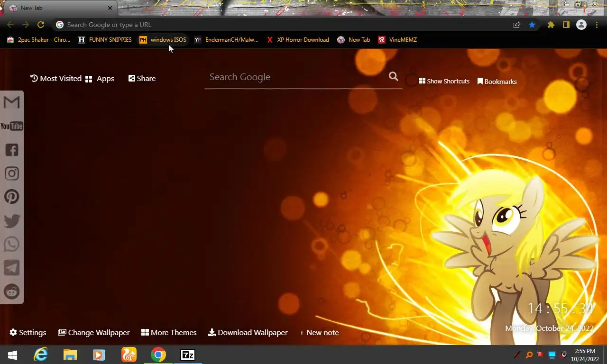The image size is (607, 364).
Task: Open the EndermanCH/Malw... bookmark
Action: click(x=226, y=40)
